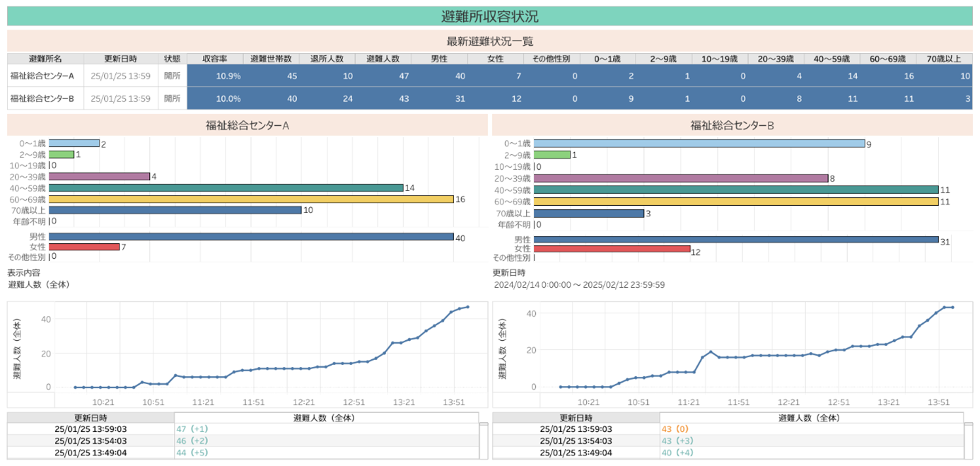
Task: Click last data point on Center A line chart
Action: [467, 307]
